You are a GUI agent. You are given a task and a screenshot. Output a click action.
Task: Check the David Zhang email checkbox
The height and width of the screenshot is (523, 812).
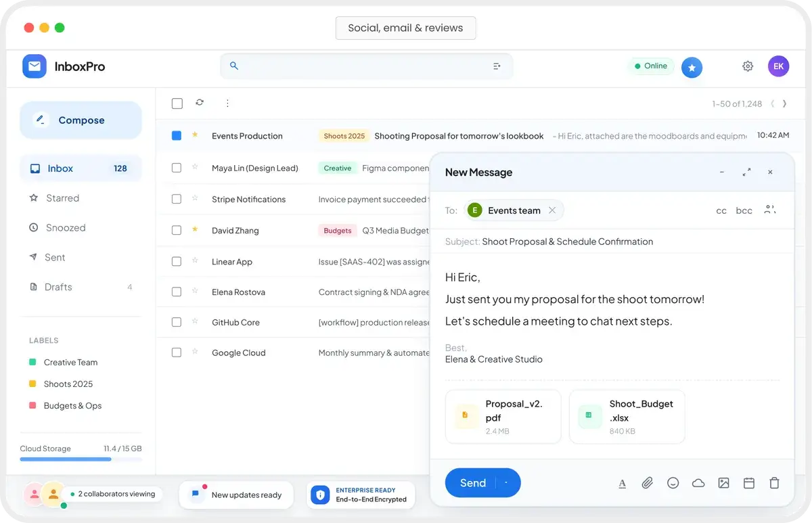tap(177, 230)
